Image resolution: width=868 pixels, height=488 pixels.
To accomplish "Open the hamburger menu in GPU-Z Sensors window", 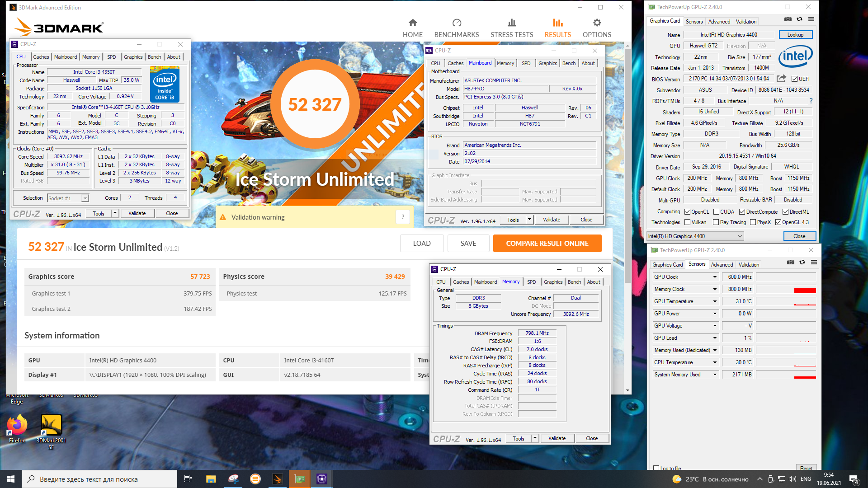I will pos(814,263).
